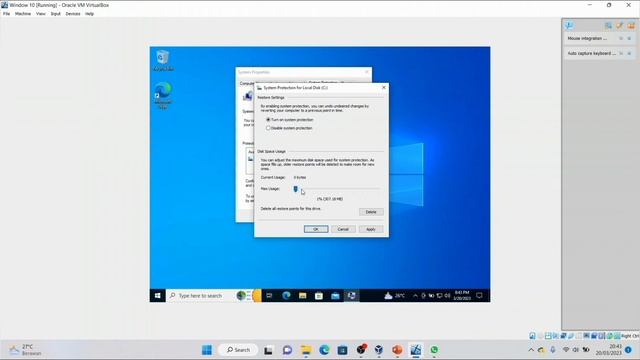Close the System Properties window behind
The image size is (640, 360).
(x=367, y=72)
